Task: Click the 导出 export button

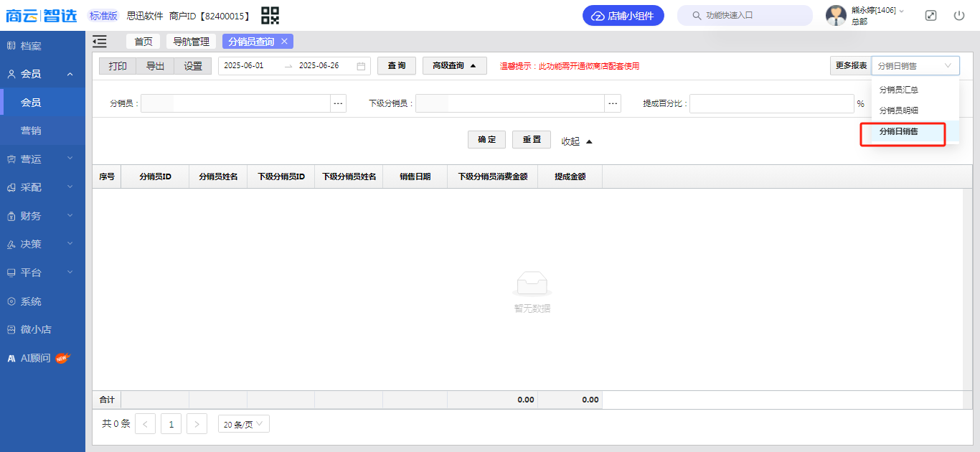Action: pyautogui.click(x=156, y=66)
